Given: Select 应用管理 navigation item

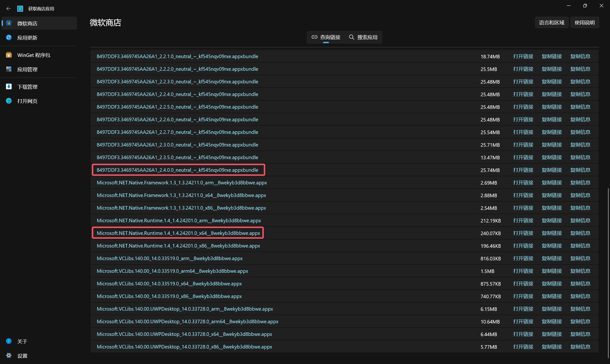Looking at the screenshot, I should [39, 69].
